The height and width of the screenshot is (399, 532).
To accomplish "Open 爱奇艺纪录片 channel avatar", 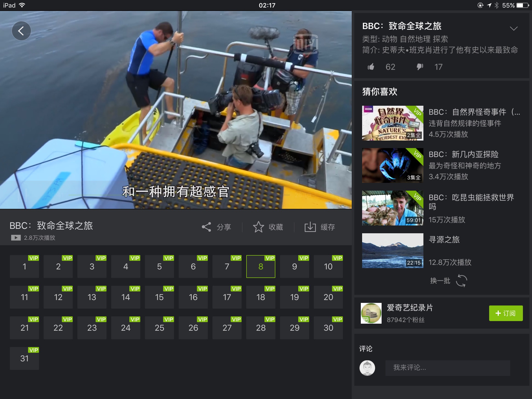I will 371,313.
